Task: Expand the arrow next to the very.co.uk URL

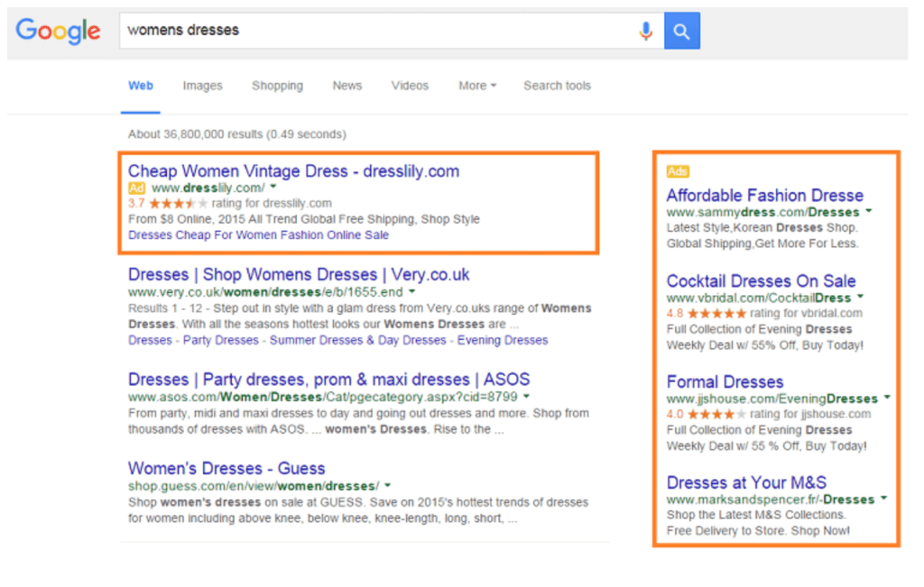Action: click(411, 291)
